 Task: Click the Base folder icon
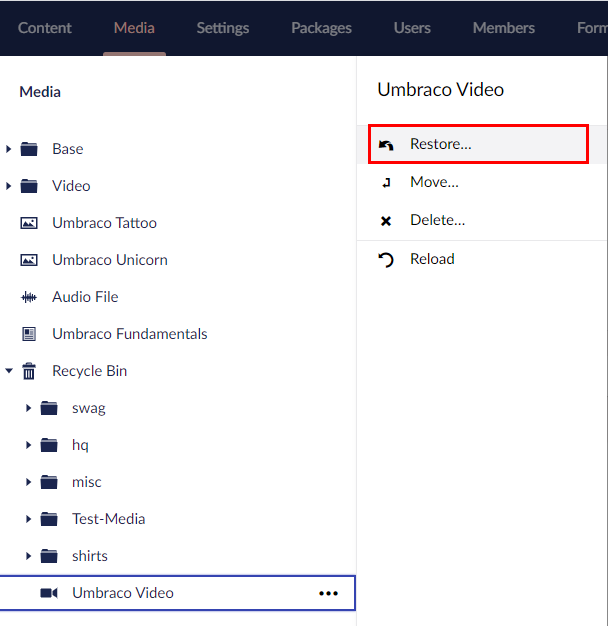click(29, 149)
